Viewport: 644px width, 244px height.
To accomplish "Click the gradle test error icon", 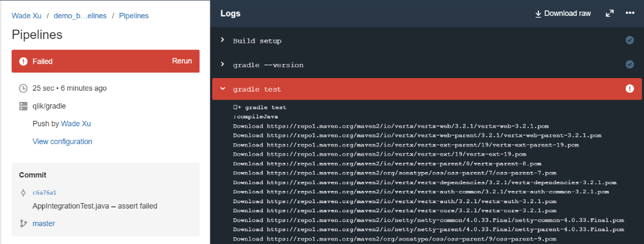I will pyautogui.click(x=630, y=89).
